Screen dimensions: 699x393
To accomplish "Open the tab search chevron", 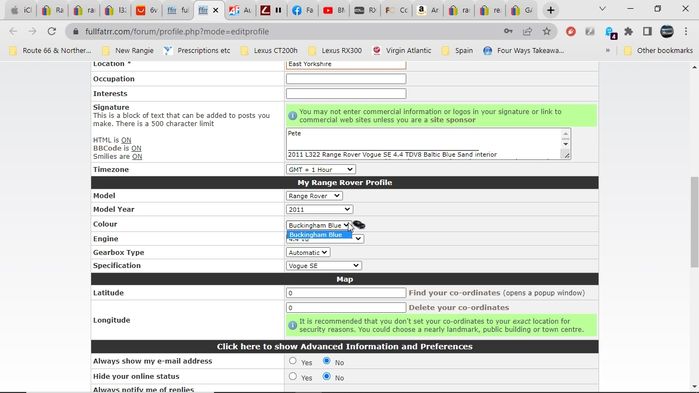I will [602, 9].
